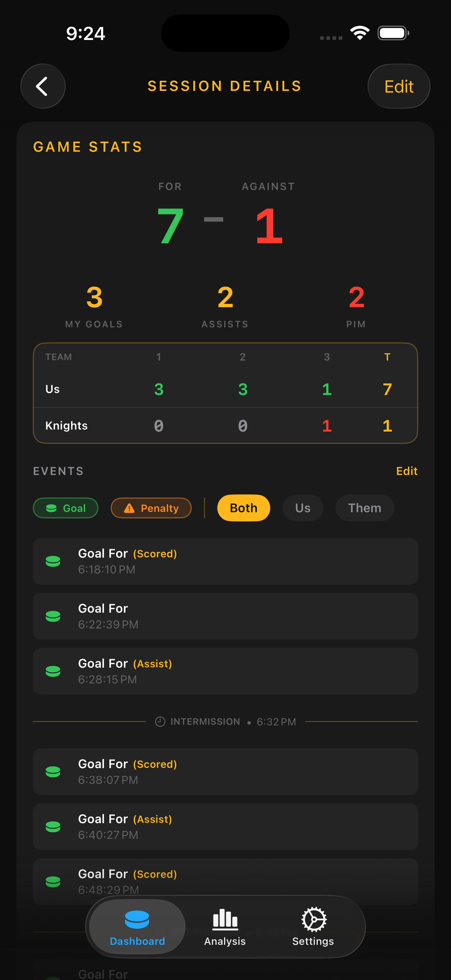Toggle the Penalty event filter chip
The image size is (451, 980).
(151, 508)
